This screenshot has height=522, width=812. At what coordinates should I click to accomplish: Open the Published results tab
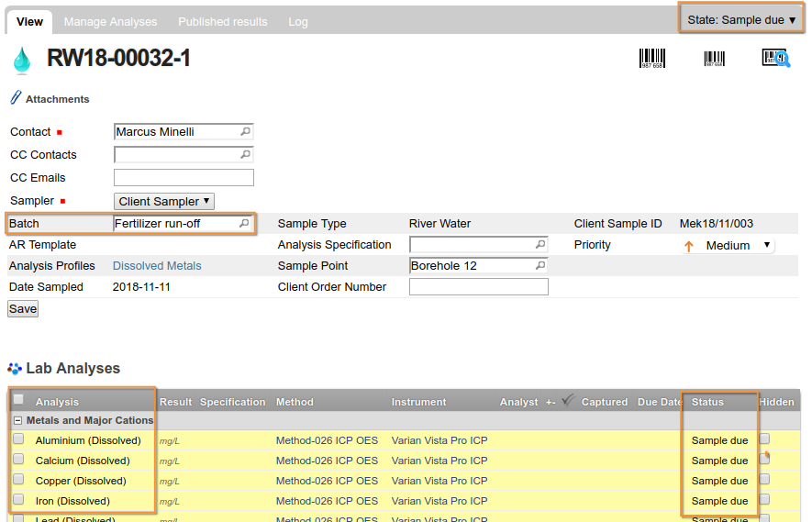(223, 21)
